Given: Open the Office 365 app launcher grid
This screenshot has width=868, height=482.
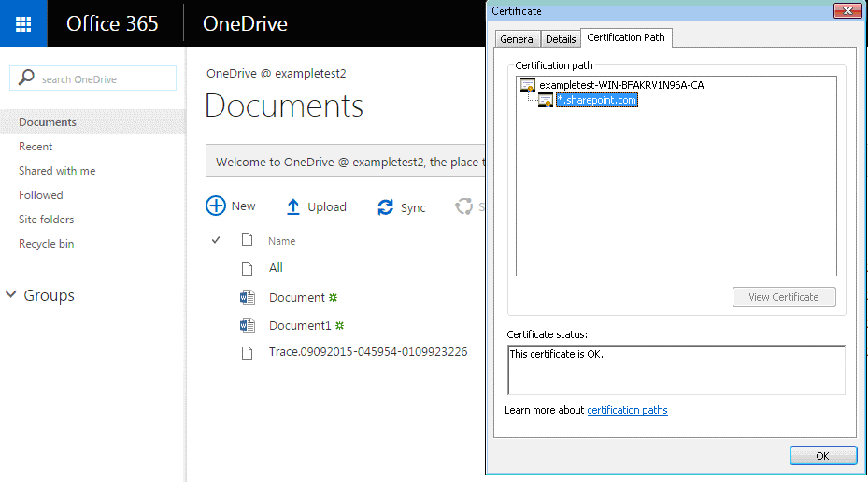Looking at the screenshot, I should tap(23, 23).
